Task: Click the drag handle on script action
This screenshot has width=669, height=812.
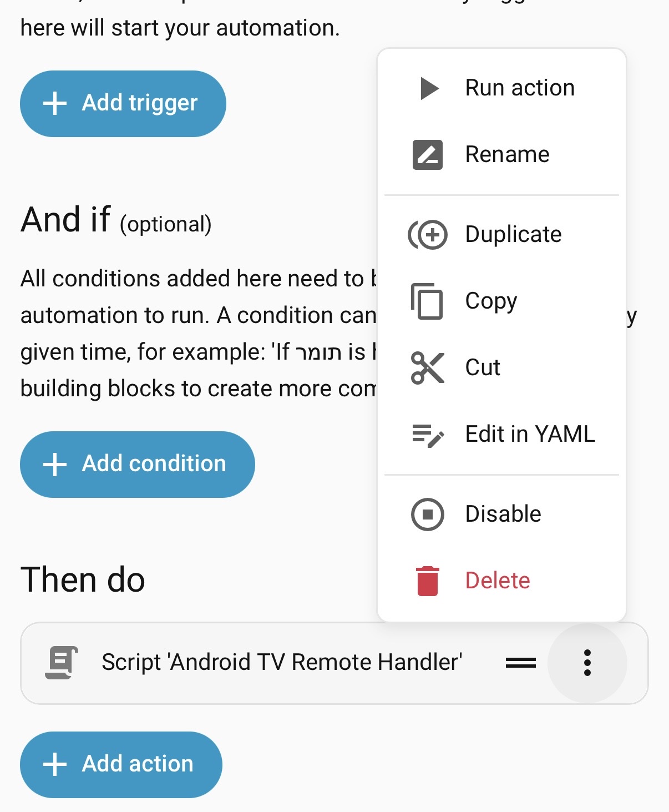Action: point(520,663)
